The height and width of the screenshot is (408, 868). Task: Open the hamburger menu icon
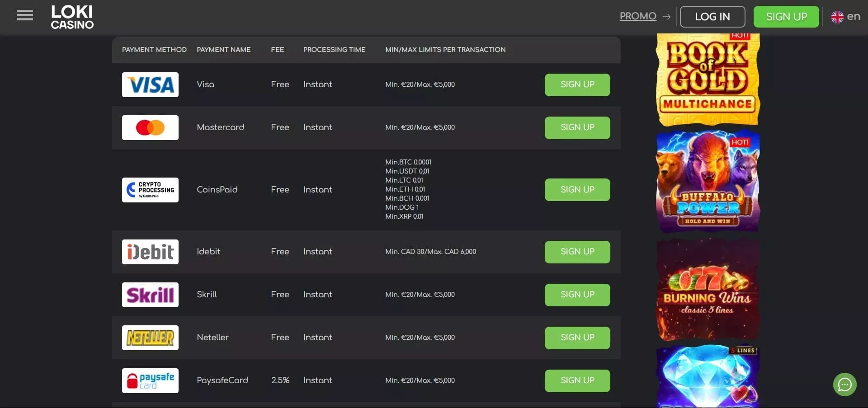25,16
